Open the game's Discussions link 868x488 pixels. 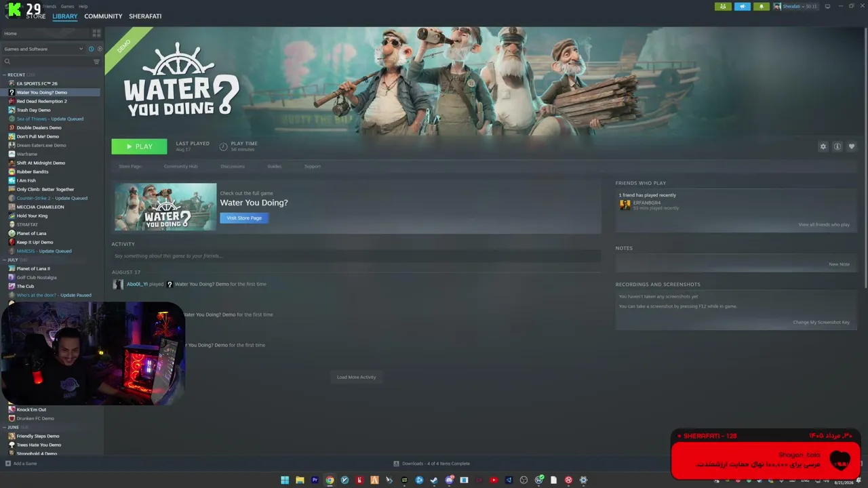[233, 166]
